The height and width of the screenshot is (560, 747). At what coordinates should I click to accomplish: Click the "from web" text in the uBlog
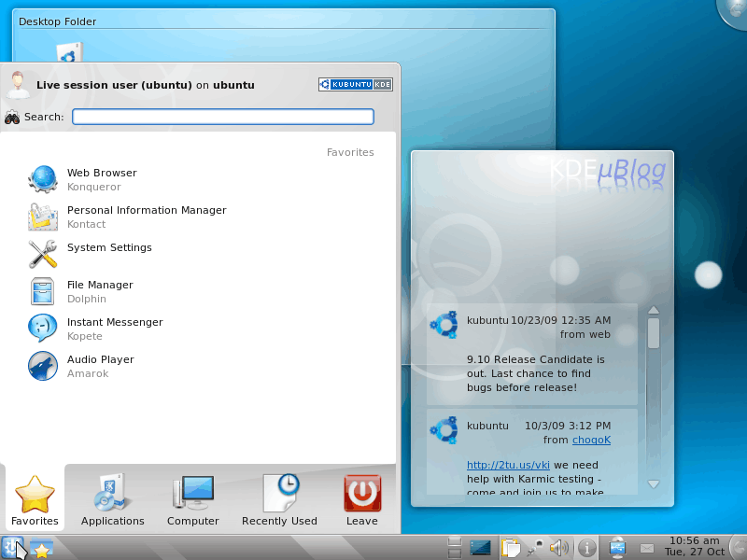(x=585, y=334)
